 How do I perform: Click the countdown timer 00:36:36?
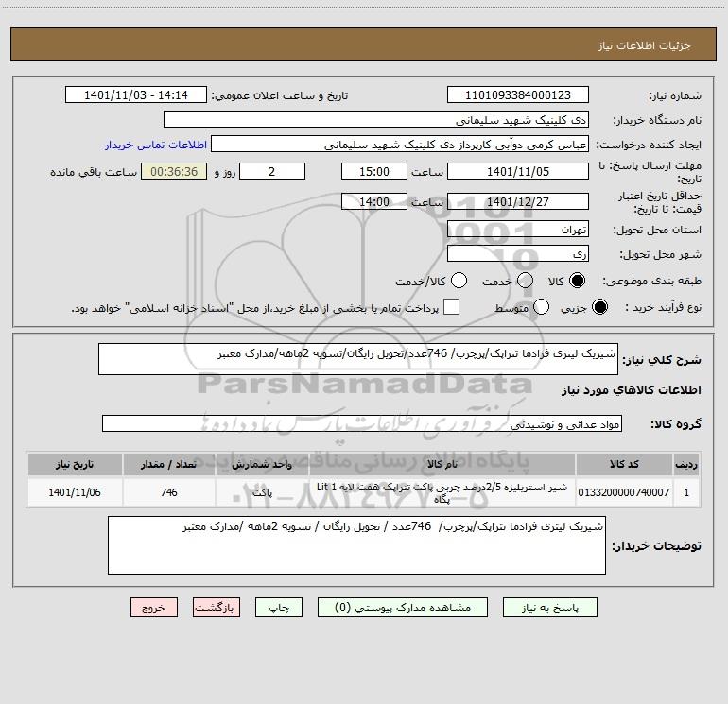pyautogui.click(x=174, y=171)
